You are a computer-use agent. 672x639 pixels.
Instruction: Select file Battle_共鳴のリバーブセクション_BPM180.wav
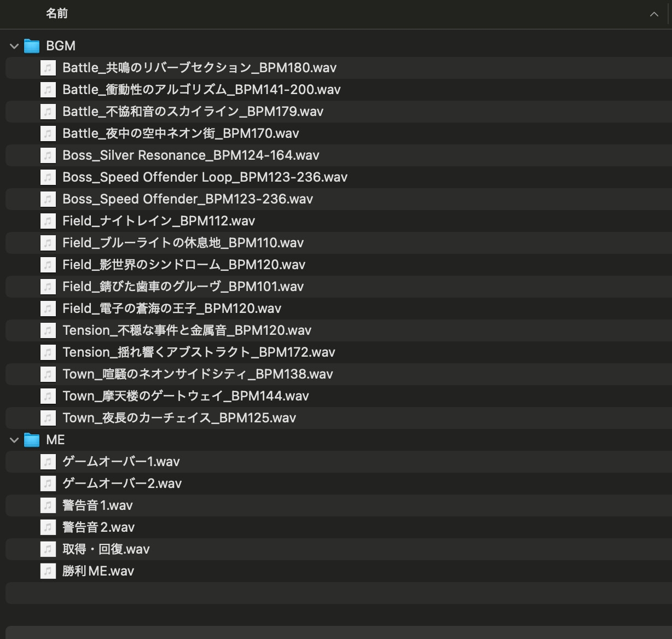tap(199, 68)
